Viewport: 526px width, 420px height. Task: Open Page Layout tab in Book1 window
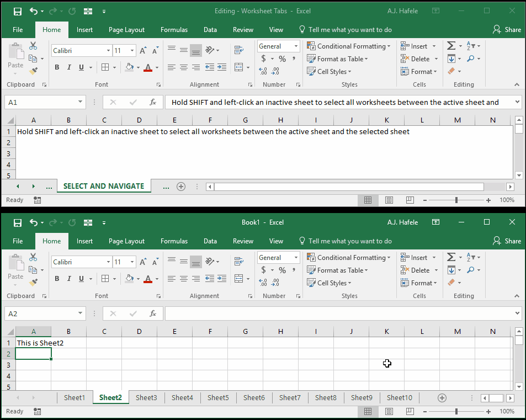point(126,241)
